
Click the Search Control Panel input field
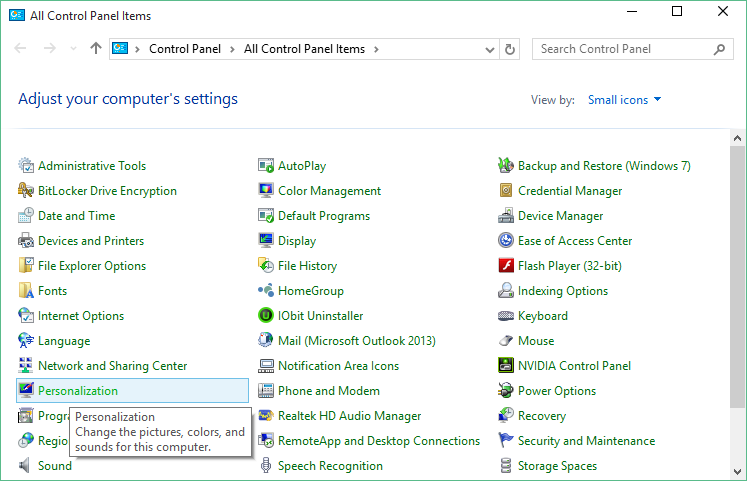pyautogui.click(x=622, y=49)
